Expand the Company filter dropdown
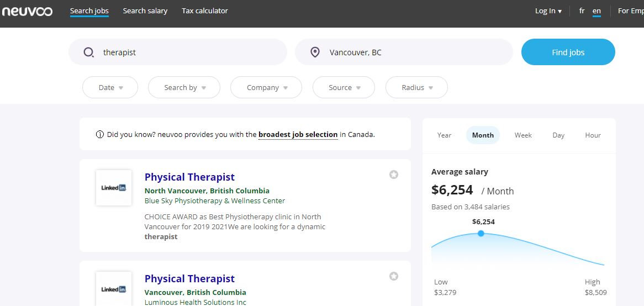 [266, 87]
